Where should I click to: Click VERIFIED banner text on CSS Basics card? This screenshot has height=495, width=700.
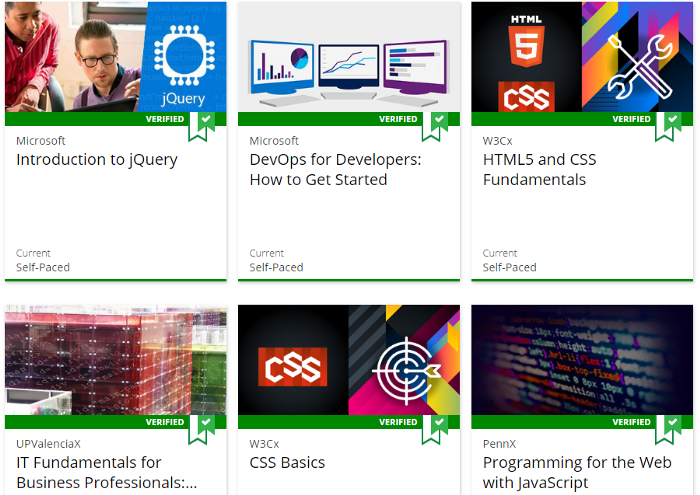tap(398, 422)
